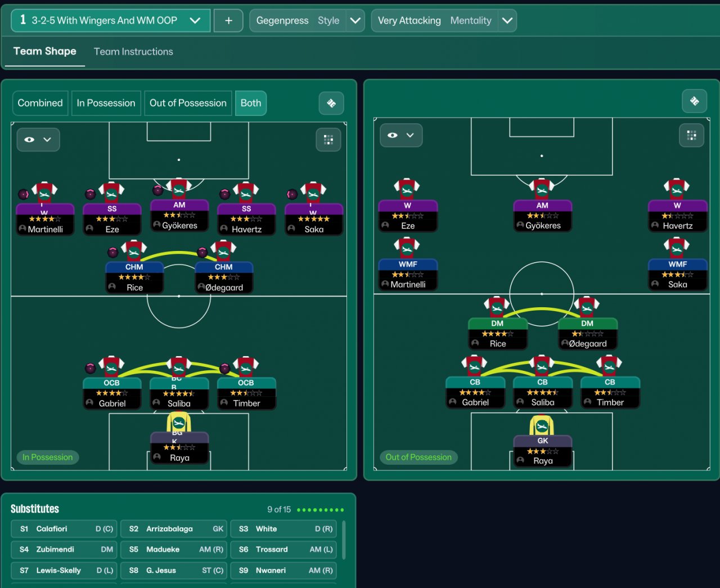Screen dimensions: 720x588
Task: Select Gyökeres' shirt on the In Possession pitch
Action: point(179,189)
